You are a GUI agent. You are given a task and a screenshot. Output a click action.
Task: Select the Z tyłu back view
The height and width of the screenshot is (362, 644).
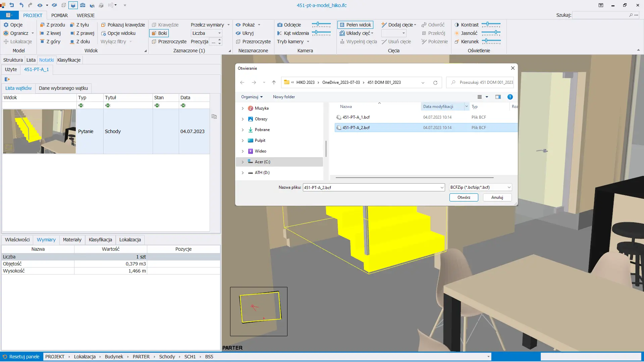click(79, 25)
